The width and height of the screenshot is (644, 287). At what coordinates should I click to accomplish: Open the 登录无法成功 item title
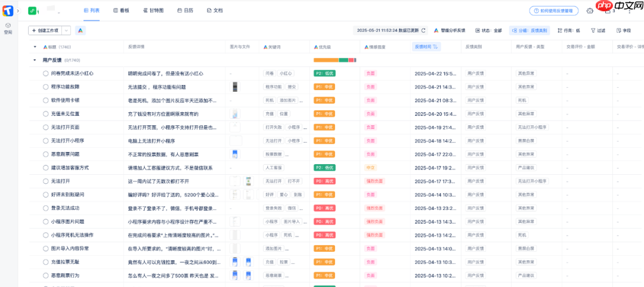[x=64, y=208]
